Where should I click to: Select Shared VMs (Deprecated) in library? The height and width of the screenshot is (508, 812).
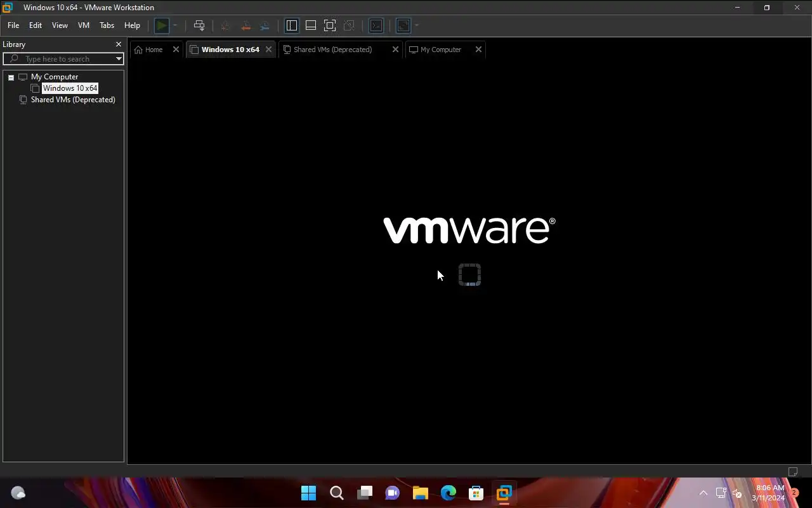click(73, 100)
